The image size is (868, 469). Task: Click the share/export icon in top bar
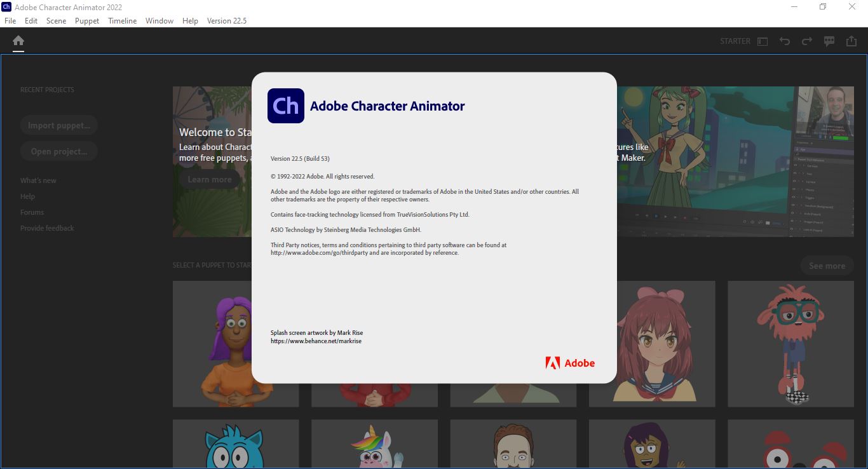(x=851, y=41)
